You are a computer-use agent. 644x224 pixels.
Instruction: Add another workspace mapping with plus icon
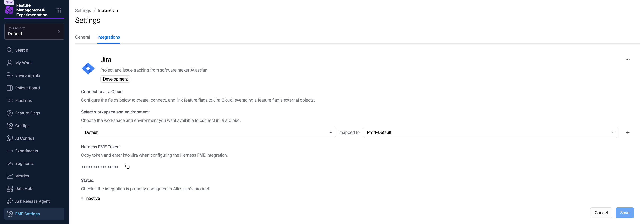click(x=628, y=132)
